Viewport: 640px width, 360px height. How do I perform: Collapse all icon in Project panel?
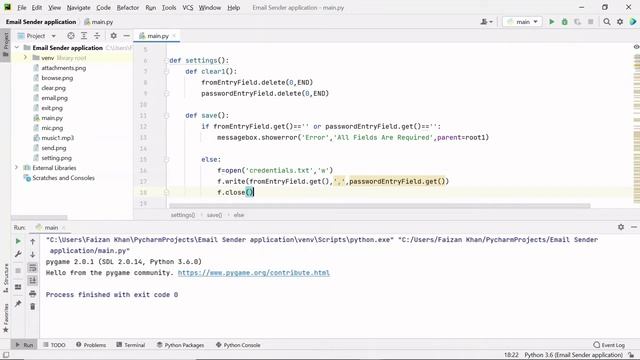click(97, 36)
